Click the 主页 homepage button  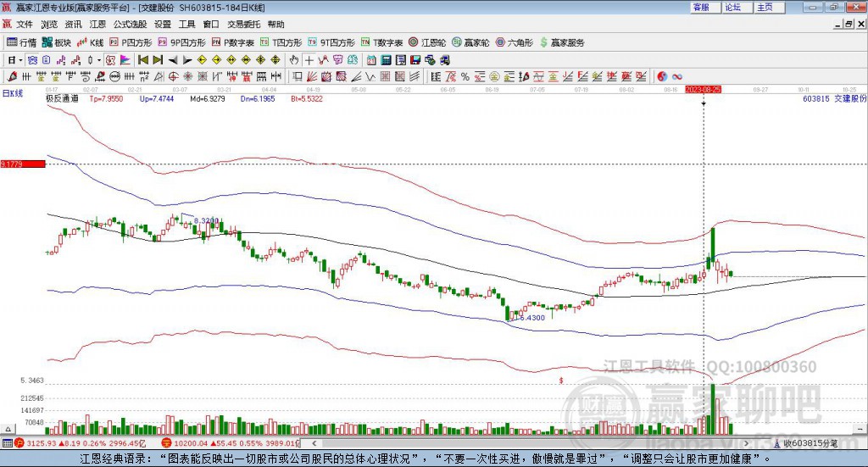tap(770, 7)
